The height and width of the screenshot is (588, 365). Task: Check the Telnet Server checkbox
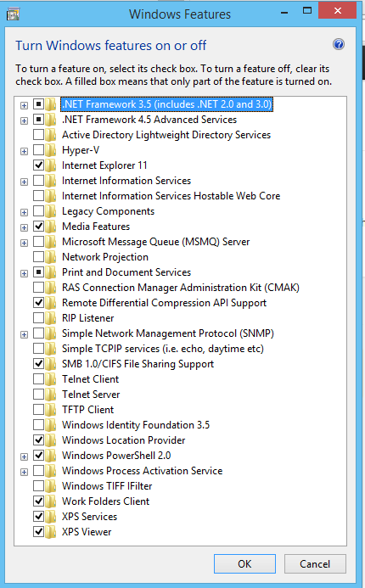coord(39,395)
